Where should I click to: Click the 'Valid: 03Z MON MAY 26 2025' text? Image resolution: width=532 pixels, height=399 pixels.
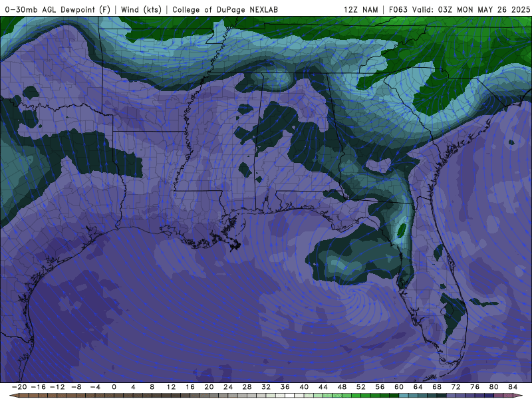[471, 9]
